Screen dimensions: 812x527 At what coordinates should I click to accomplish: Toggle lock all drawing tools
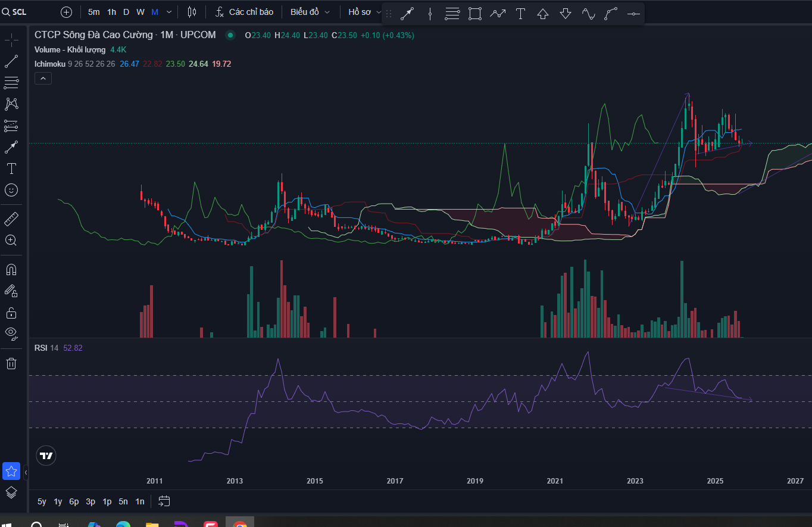pyautogui.click(x=11, y=313)
